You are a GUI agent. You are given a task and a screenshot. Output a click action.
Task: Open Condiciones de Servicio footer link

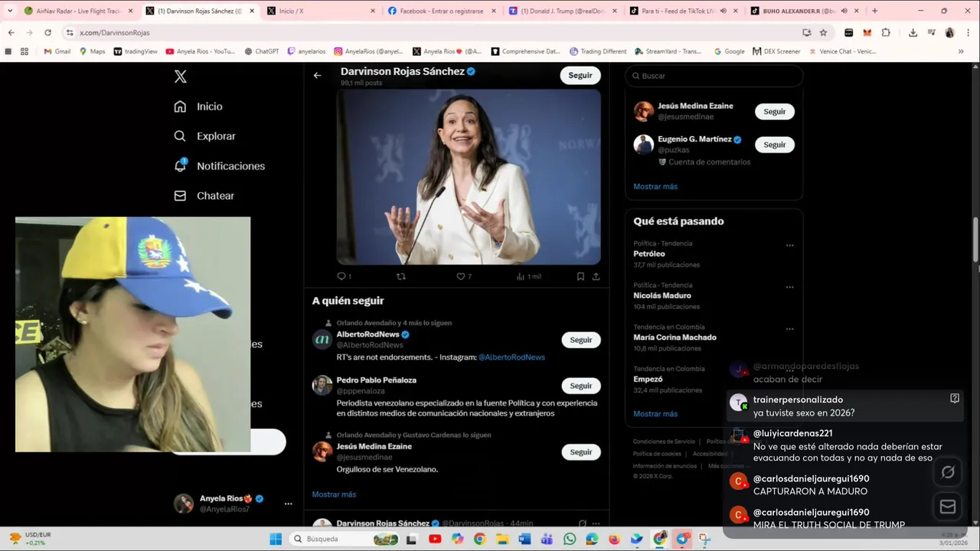[664, 442]
